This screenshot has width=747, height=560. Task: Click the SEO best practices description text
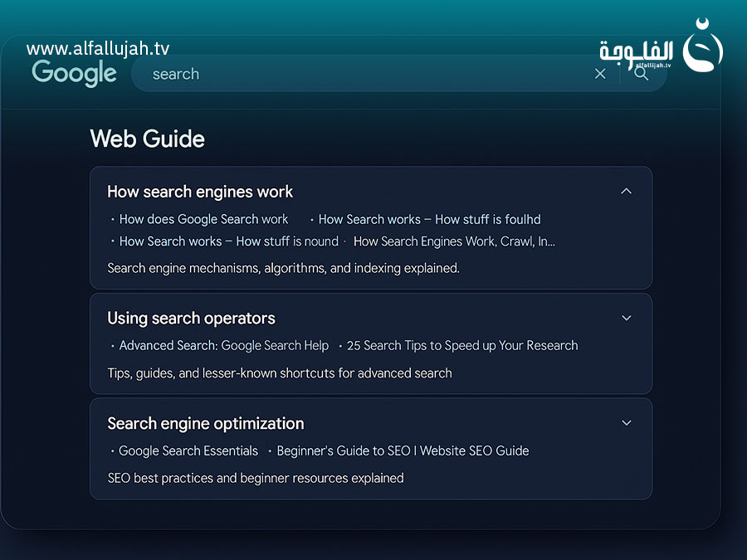[256, 478]
